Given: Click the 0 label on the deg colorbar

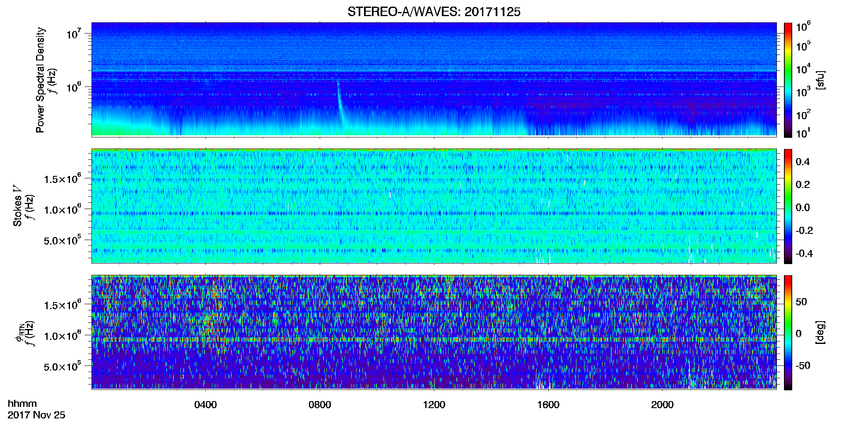Looking at the screenshot, I should coord(798,334).
